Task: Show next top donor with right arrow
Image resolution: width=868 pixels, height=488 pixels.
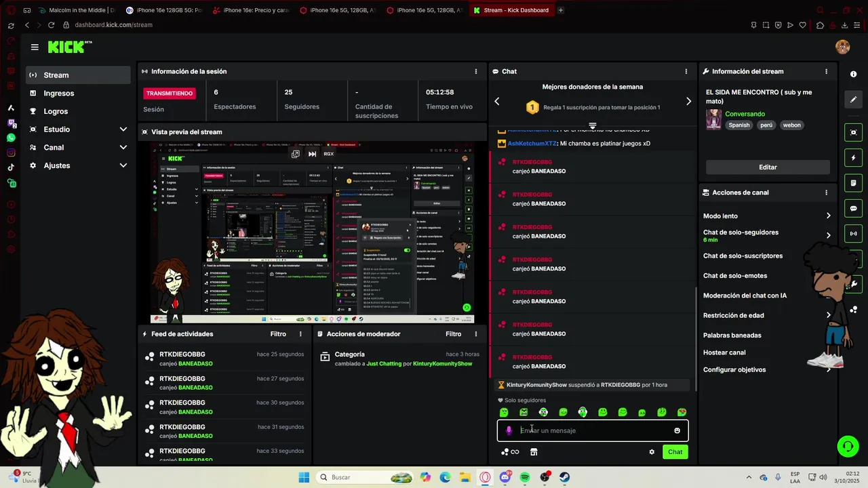Action: [x=688, y=101]
